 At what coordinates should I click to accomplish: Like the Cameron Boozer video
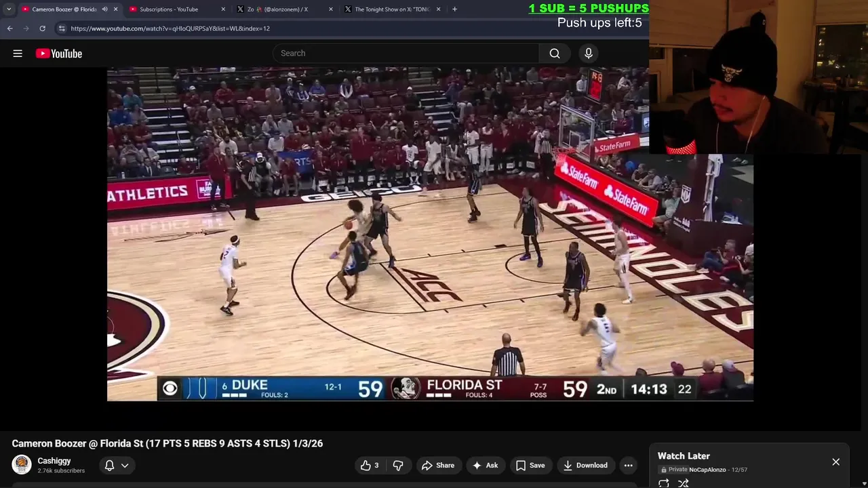coord(369,465)
